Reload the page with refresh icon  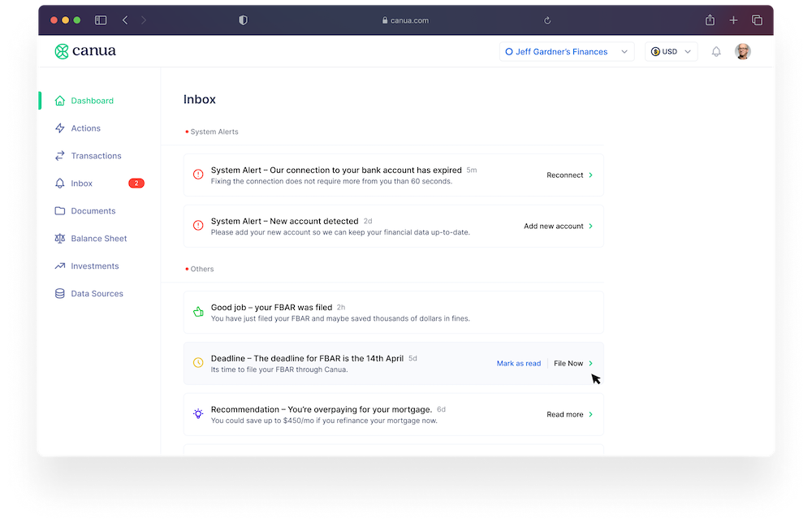click(547, 21)
